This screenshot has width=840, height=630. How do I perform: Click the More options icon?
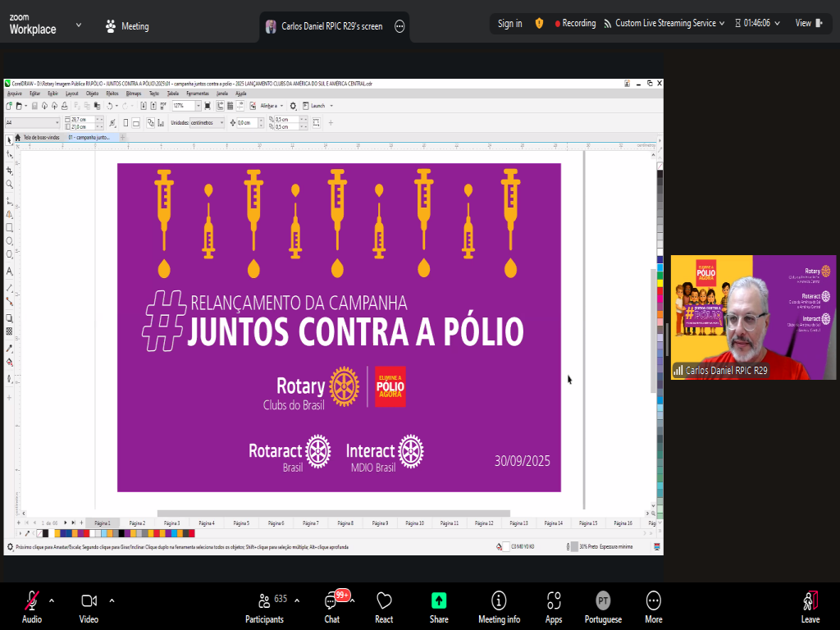click(653, 605)
